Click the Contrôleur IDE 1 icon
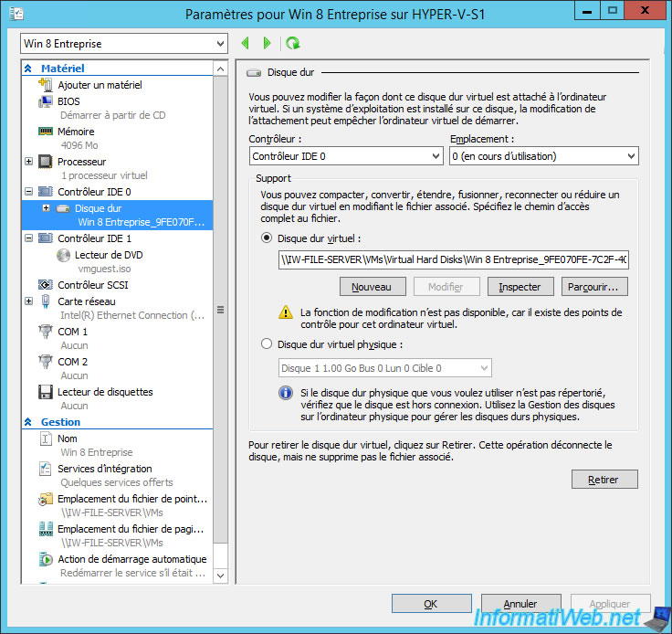The height and width of the screenshot is (634, 672). click(46, 238)
